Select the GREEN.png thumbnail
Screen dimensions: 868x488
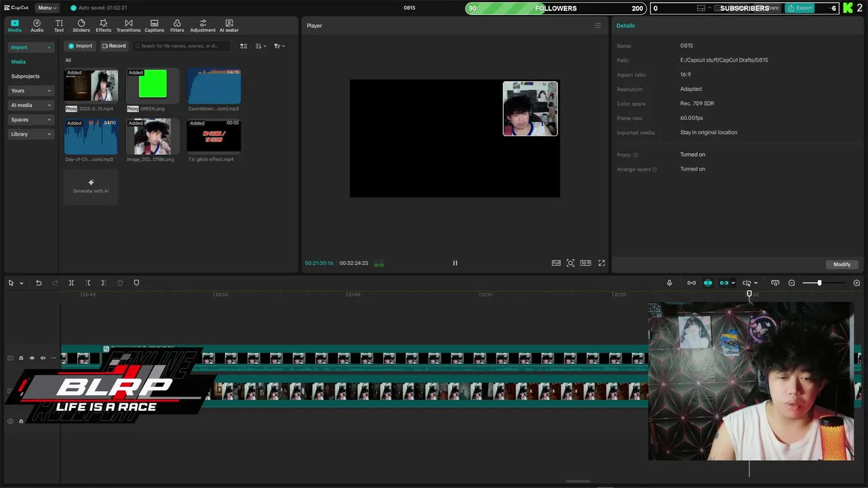(153, 85)
